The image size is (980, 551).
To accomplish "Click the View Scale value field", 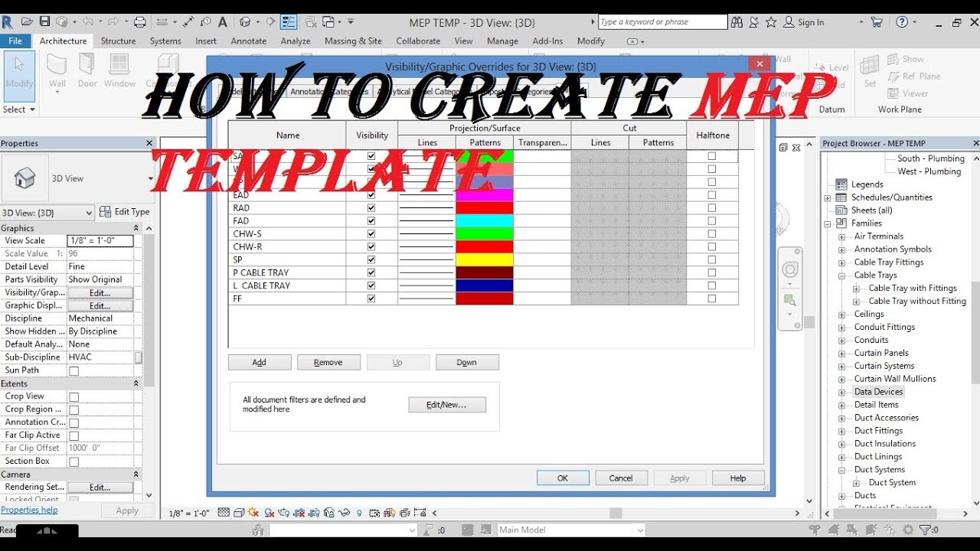I will pyautogui.click(x=100, y=240).
